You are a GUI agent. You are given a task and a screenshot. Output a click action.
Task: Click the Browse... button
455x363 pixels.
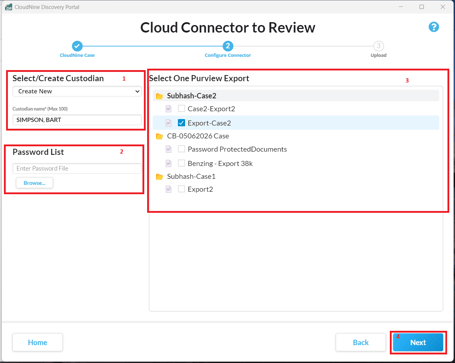click(x=34, y=183)
